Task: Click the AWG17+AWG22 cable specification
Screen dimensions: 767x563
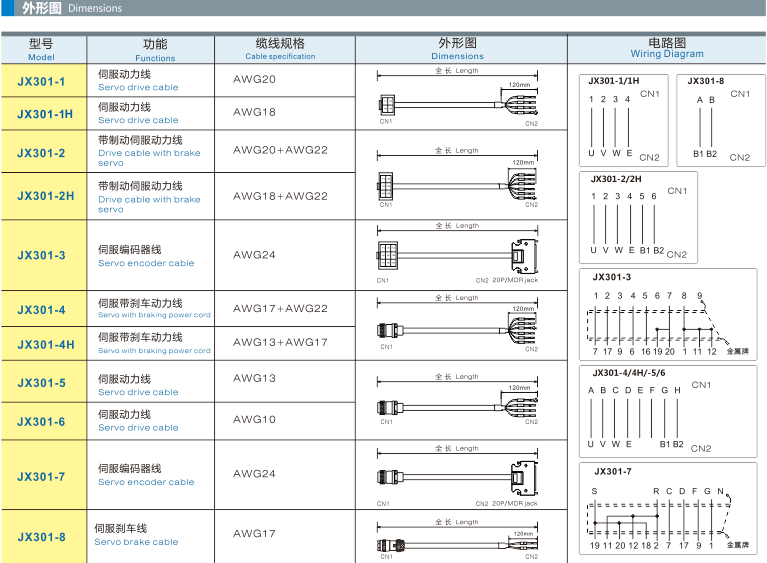Action: (280, 308)
